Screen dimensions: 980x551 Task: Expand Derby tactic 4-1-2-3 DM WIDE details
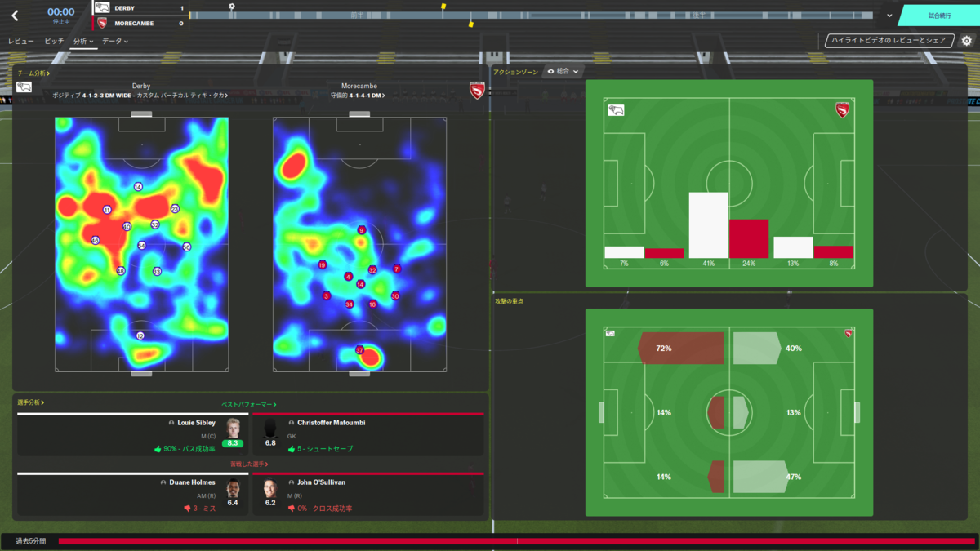pyautogui.click(x=140, y=96)
